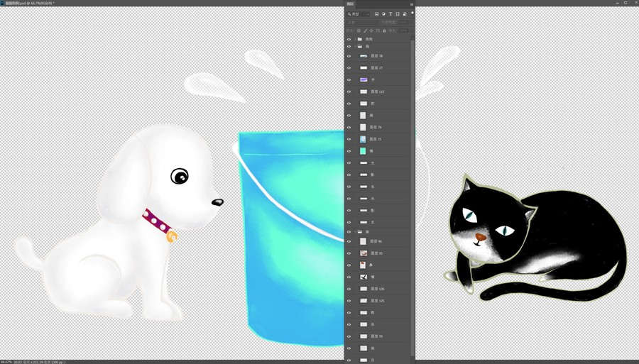Select layer 图层 78 thumbnail
639x364 pixels.
point(364,56)
